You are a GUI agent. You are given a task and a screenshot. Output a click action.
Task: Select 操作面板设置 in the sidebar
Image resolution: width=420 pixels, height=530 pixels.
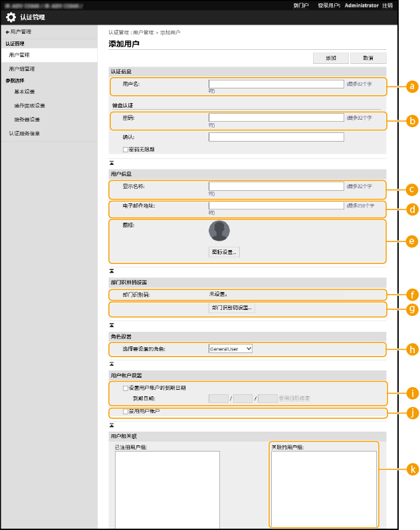pos(29,105)
